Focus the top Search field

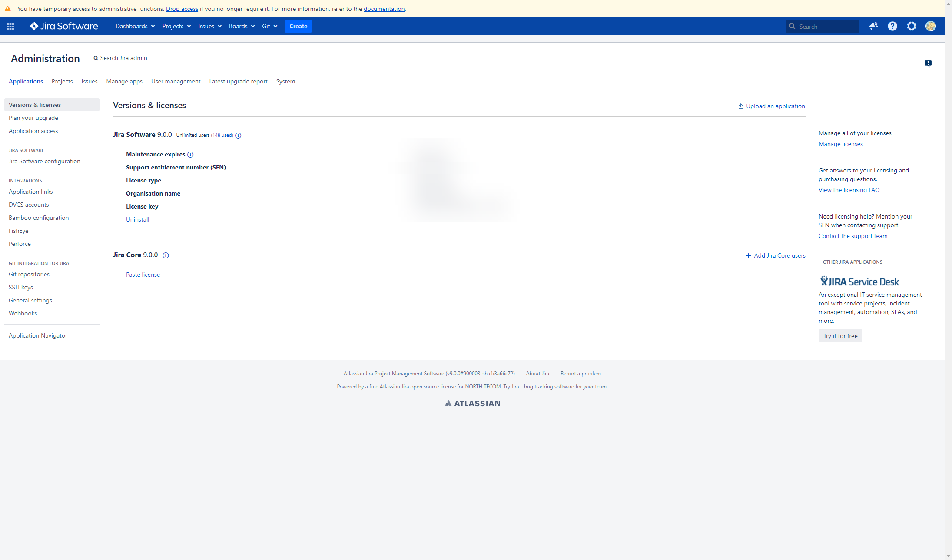click(x=822, y=27)
